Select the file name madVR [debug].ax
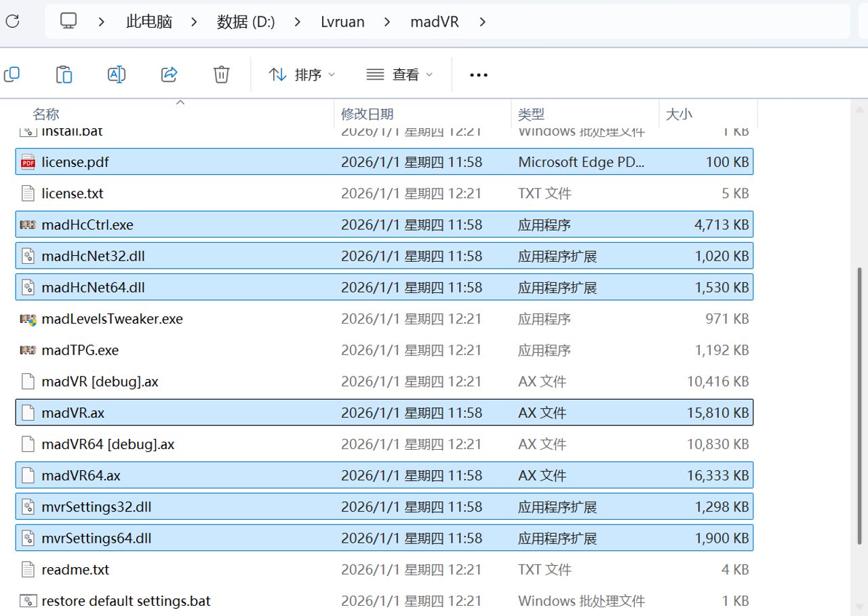 pyautogui.click(x=100, y=381)
